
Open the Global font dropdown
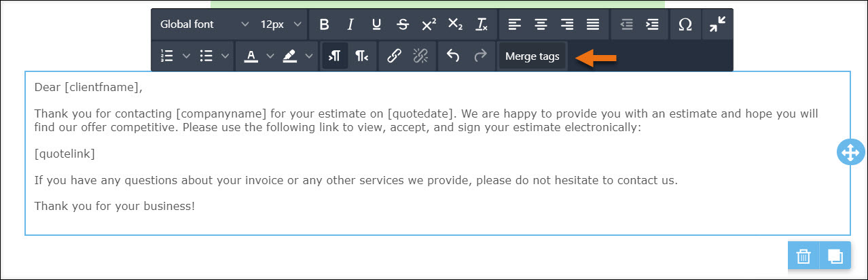(x=204, y=24)
